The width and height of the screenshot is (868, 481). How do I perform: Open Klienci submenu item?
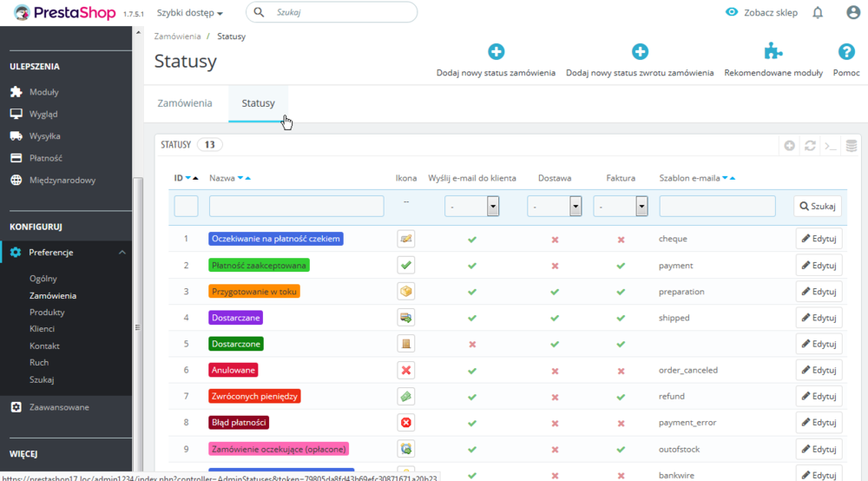[42, 329]
